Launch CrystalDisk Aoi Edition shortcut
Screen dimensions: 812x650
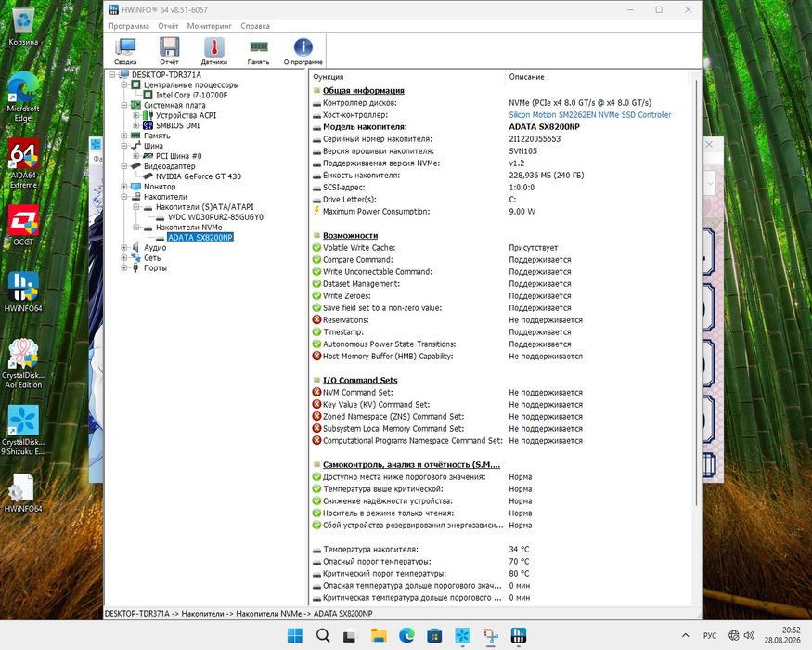(23, 363)
